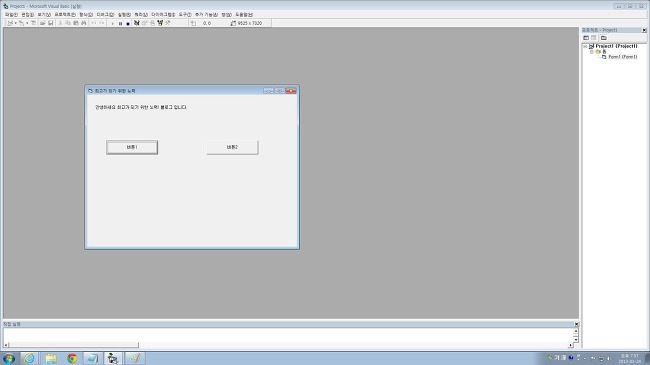Click the Break (pause) toolbar button
This screenshot has width=650, height=365.
click(120, 24)
